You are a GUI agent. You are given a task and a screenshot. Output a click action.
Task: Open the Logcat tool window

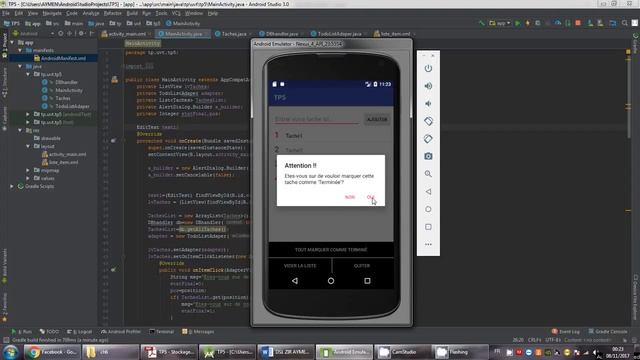click(80, 332)
